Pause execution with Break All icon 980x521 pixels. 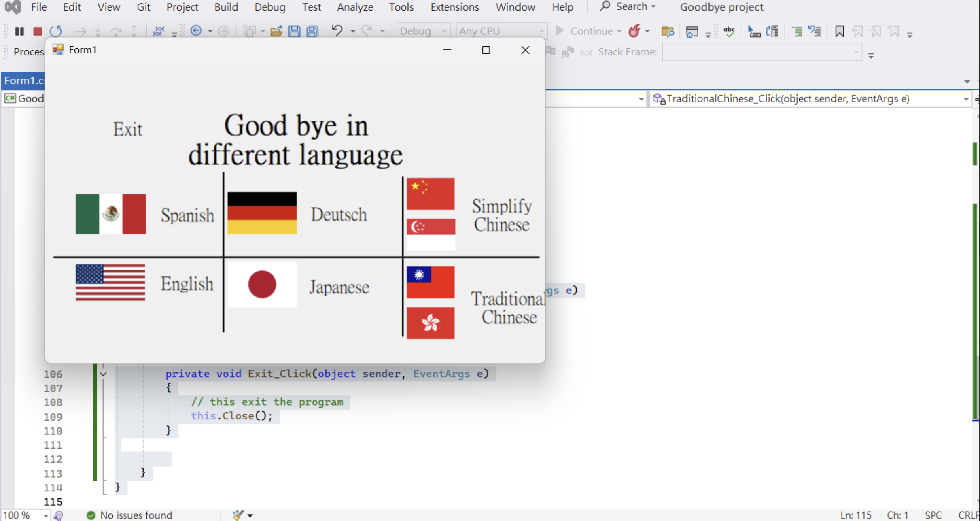pyautogui.click(x=19, y=31)
